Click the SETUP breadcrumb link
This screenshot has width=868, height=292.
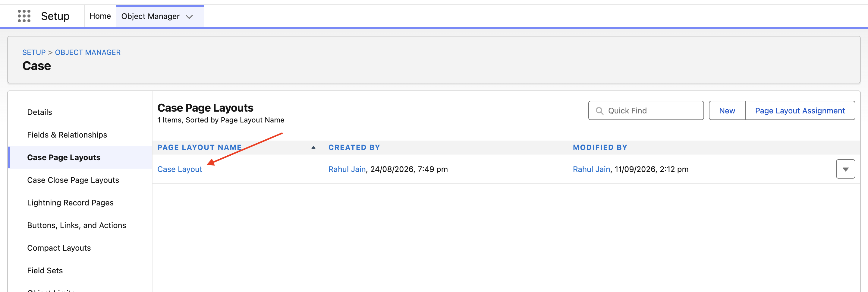[x=34, y=52]
